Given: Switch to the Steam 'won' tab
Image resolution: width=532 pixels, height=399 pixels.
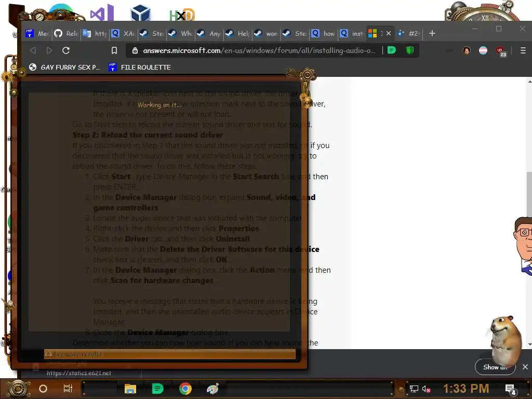Looking at the screenshot, I should tap(265, 33).
